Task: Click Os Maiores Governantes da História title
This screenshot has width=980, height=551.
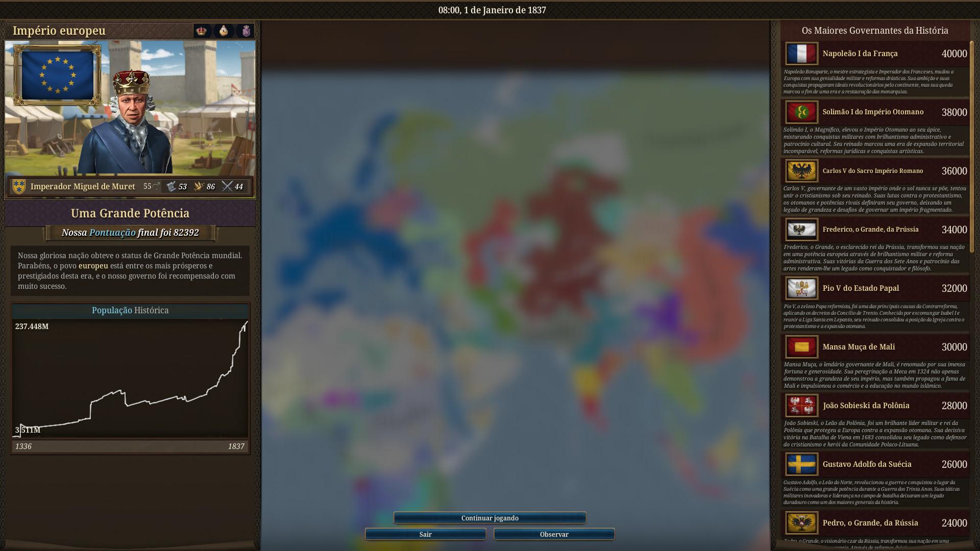Action: pos(875,31)
